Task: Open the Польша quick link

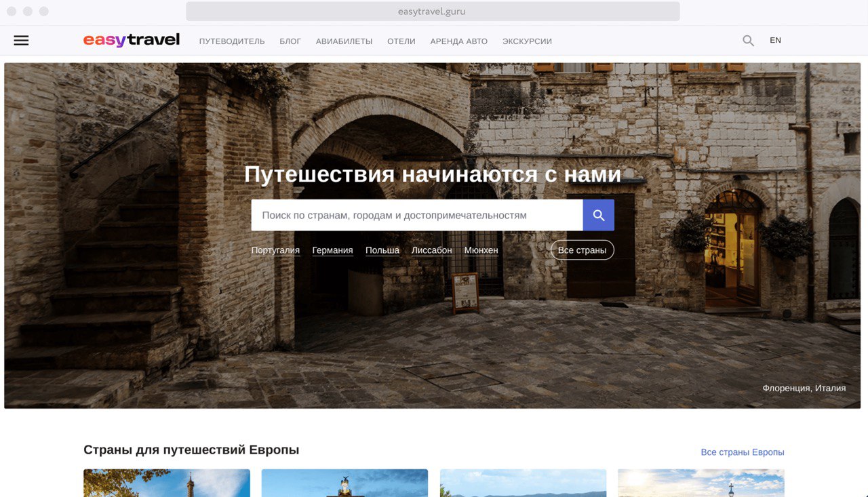Action: 382,250
